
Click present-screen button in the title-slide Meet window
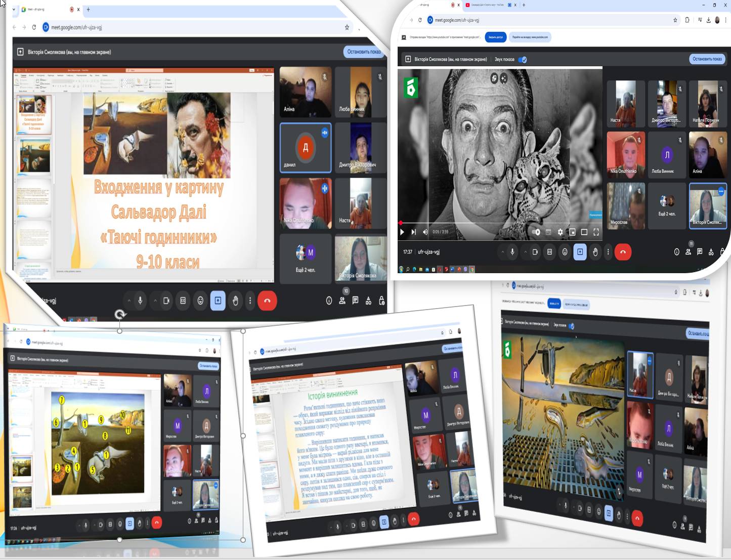pos(218,300)
